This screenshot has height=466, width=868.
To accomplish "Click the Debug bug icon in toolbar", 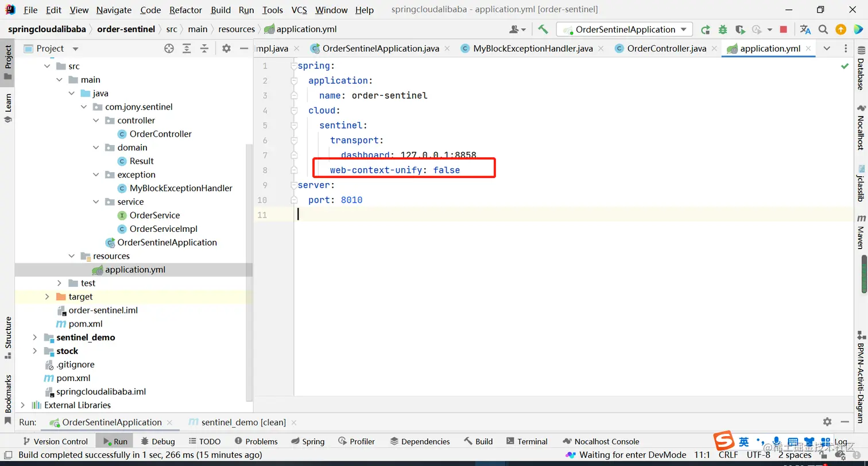I will [723, 29].
